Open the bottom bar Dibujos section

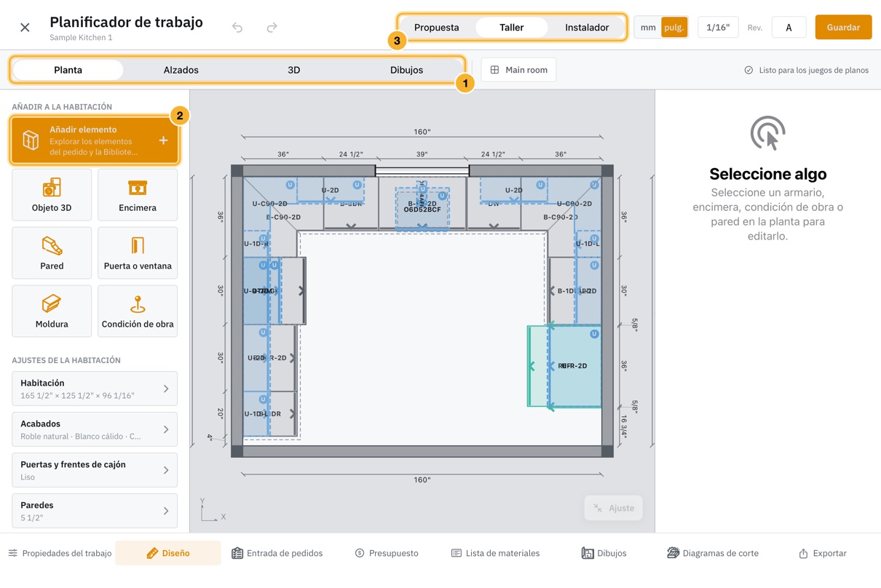click(x=604, y=553)
